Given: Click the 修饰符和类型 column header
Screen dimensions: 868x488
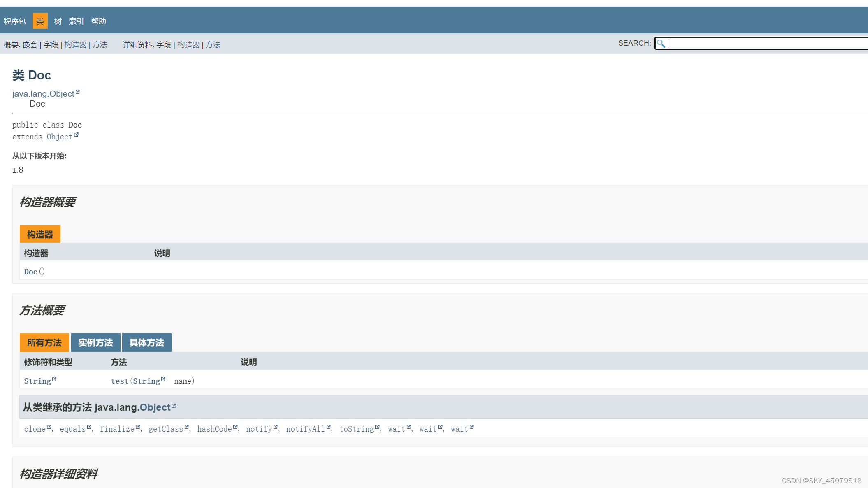Looking at the screenshot, I should [48, 362].
